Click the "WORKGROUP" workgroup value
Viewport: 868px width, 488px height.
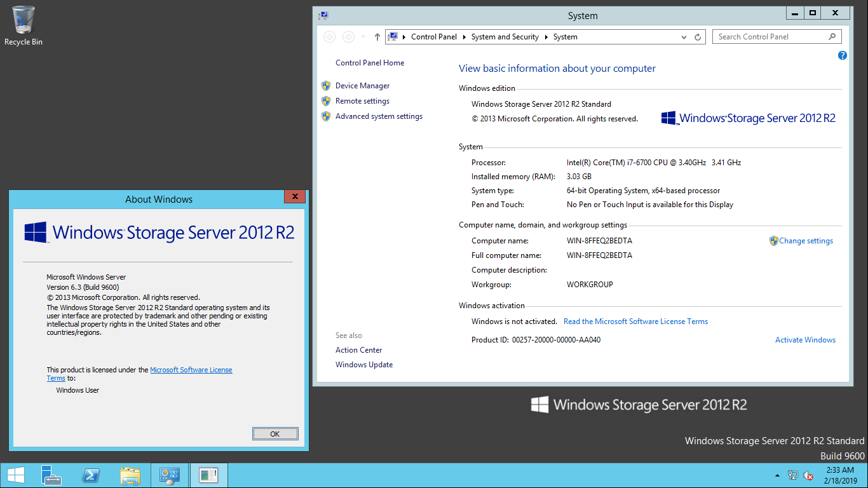click(590, 285)
